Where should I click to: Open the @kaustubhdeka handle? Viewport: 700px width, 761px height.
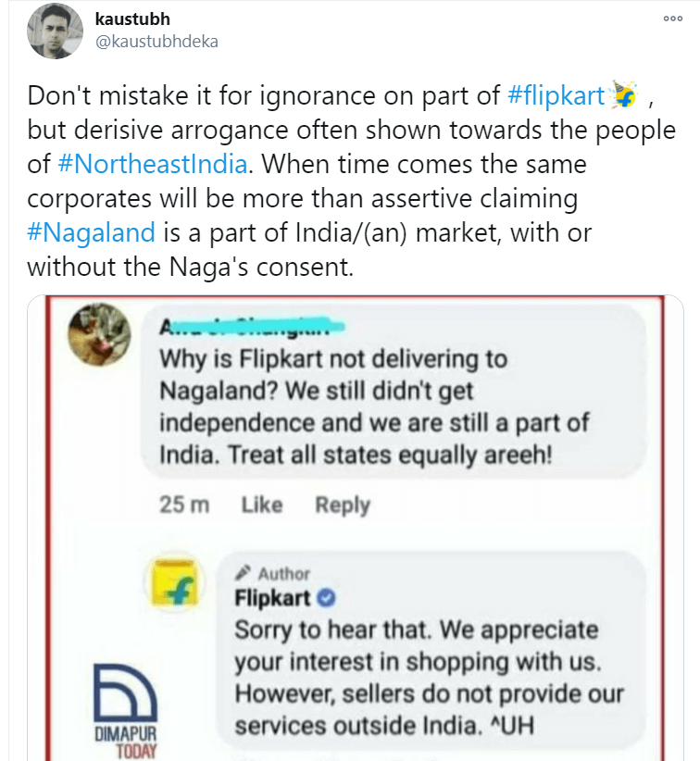tap(156, 42)
